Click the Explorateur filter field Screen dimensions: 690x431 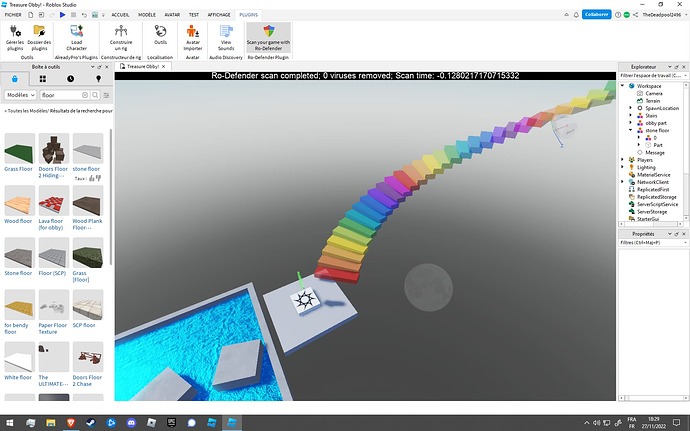click(x=652, y=76)
